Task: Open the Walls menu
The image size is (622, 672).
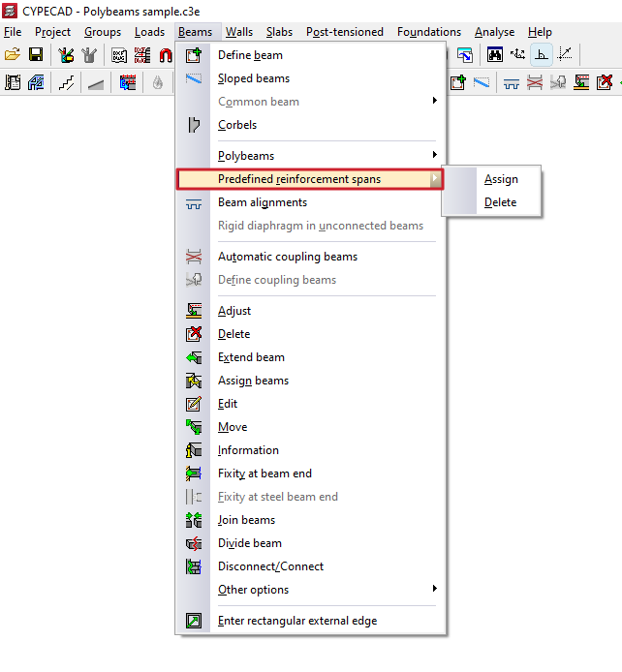Action: pos(239,32)
